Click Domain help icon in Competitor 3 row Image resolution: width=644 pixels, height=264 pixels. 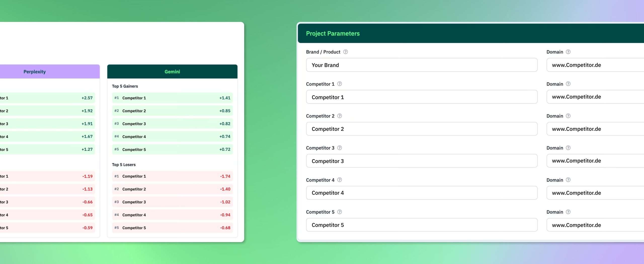568,148
